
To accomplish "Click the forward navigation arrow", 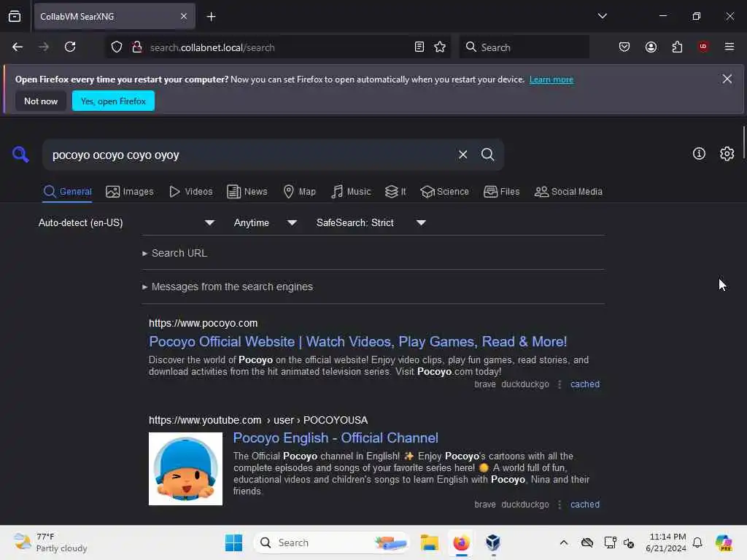I will 44,47.
